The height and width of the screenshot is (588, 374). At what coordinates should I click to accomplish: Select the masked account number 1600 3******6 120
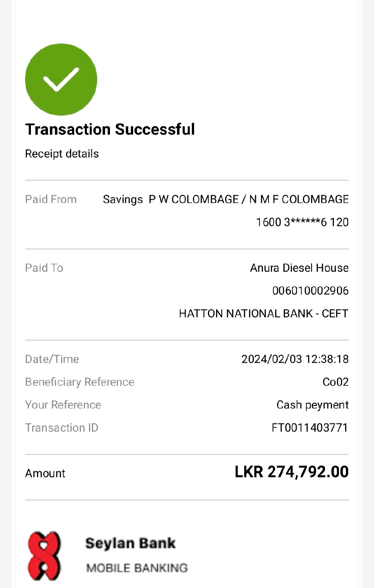point(302,222)
